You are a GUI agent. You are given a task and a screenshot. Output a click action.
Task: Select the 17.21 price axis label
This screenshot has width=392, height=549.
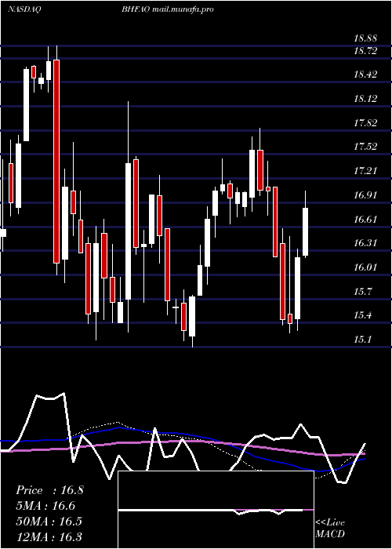coord(366,171)
